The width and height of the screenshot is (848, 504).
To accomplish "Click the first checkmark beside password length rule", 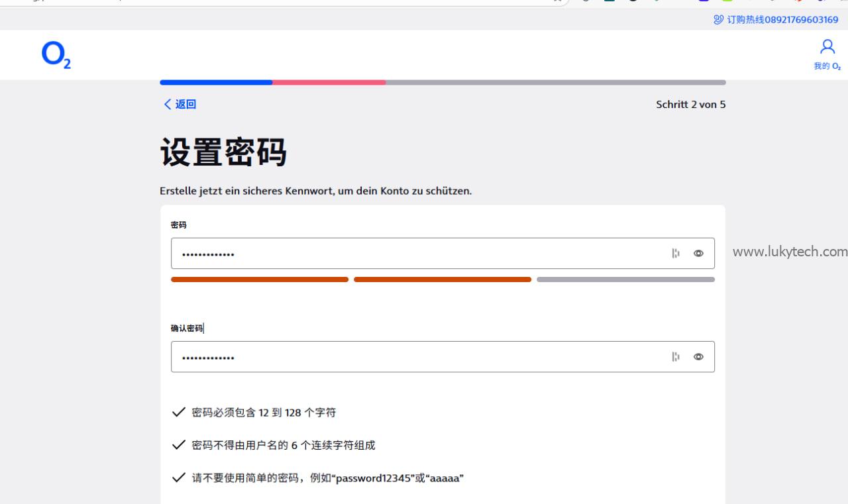I will 178,412.
